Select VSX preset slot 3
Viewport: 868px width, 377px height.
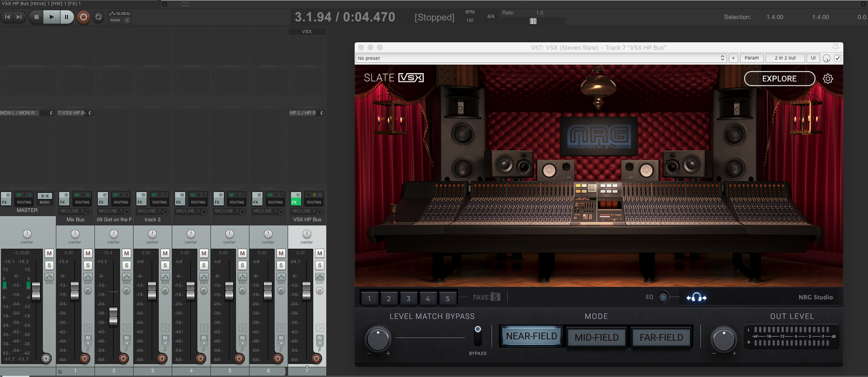408,298
